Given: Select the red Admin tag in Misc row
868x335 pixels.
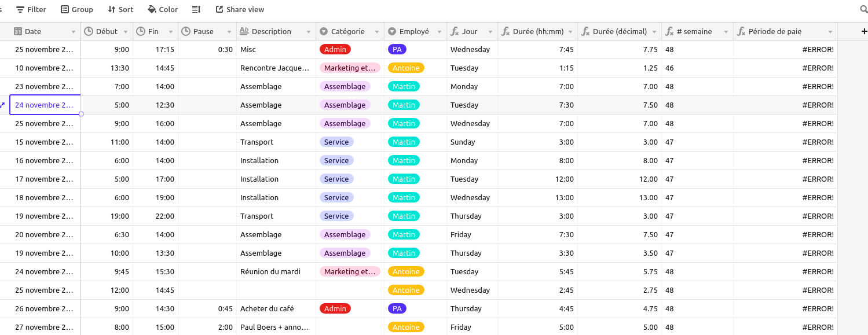Looking at the screenshot, I should click(x=335, y=50).
